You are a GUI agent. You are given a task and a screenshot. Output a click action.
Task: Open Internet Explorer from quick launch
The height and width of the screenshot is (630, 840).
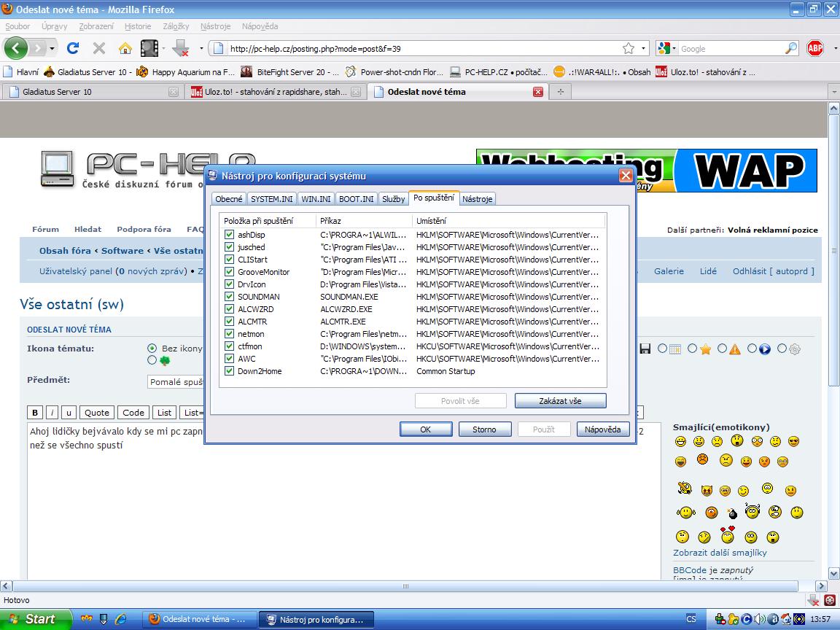click(x=122, y=619)
